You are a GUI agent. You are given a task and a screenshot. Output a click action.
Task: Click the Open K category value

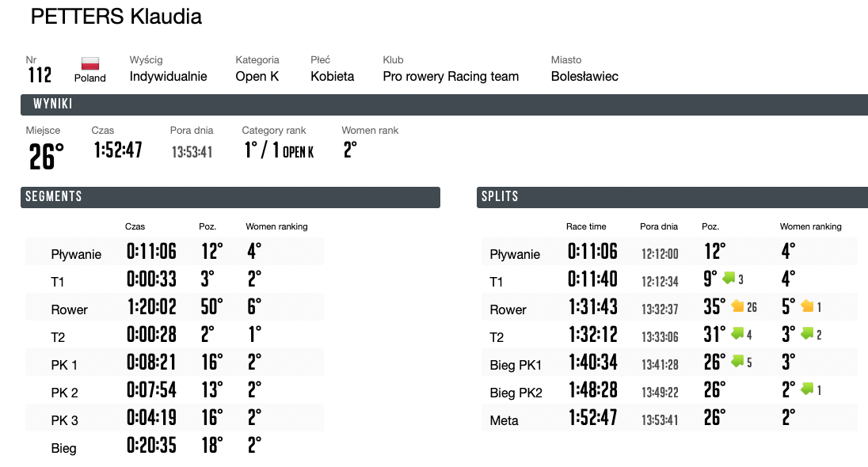pos(257,76)
